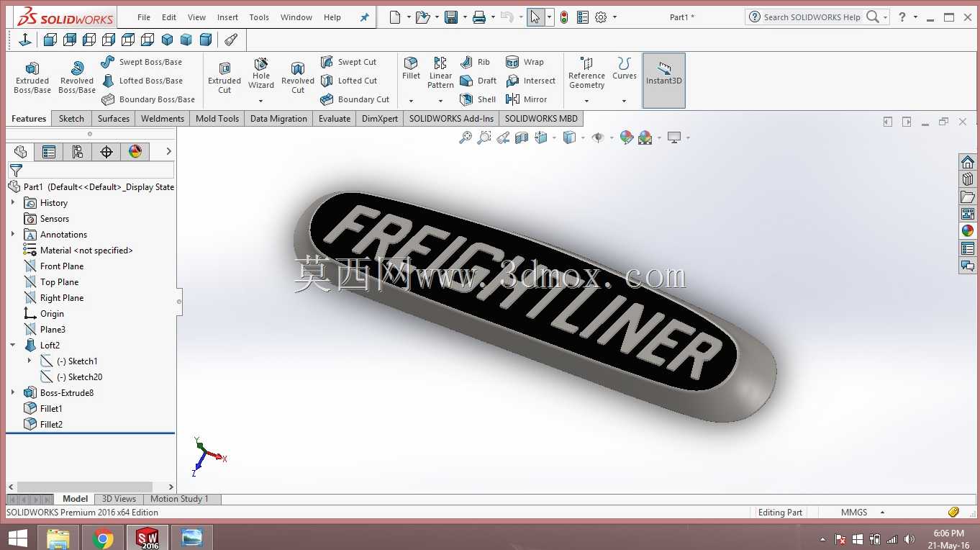Open the Hole Wizard dropdown arrow
This screenshot has width=980, height=550.
click(x=261, y=101)
